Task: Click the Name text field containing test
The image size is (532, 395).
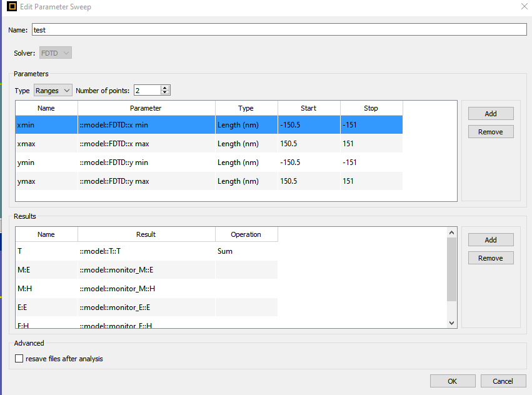Action: coord(279,29)
